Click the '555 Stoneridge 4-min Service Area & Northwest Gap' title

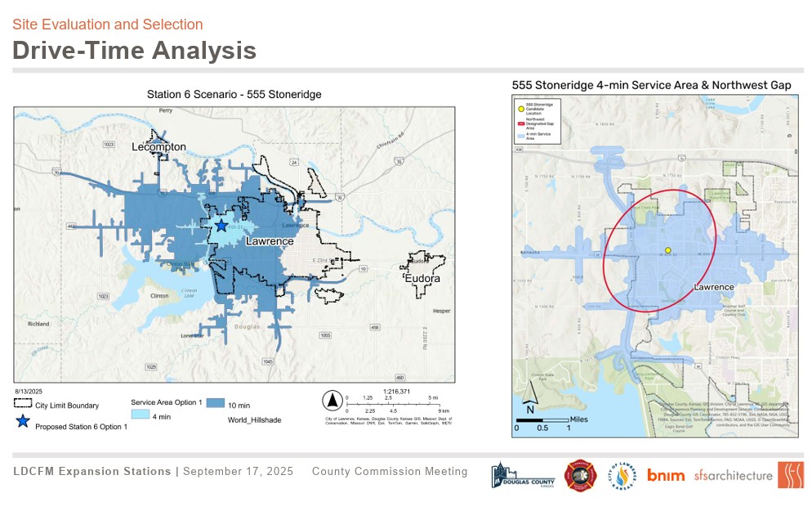coord(651,85)
